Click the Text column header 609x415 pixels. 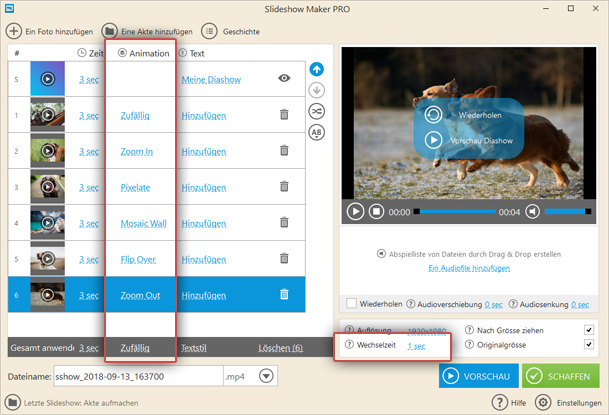[191, 53]
